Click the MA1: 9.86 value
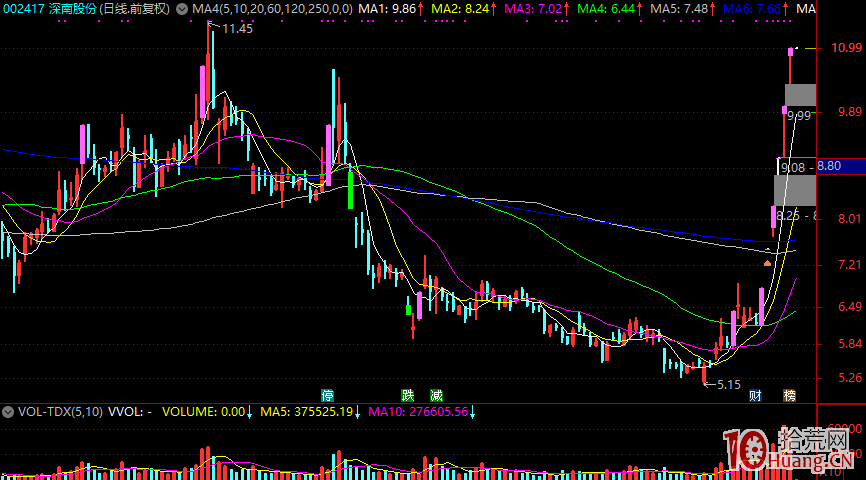The image size is (866, 480). click(387, 9)
